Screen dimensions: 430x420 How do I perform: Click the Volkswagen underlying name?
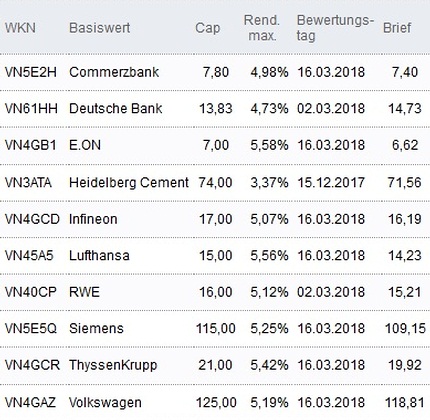coord(105,402)
